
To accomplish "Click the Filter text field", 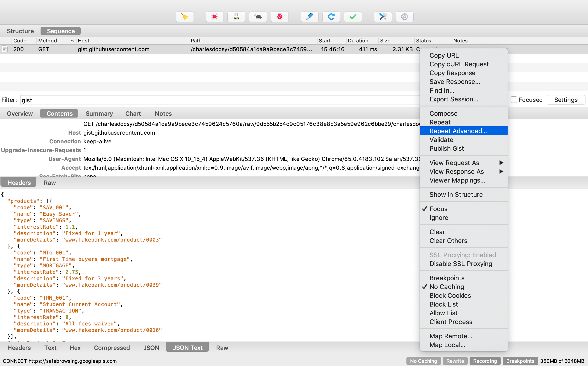I will 218,100.
